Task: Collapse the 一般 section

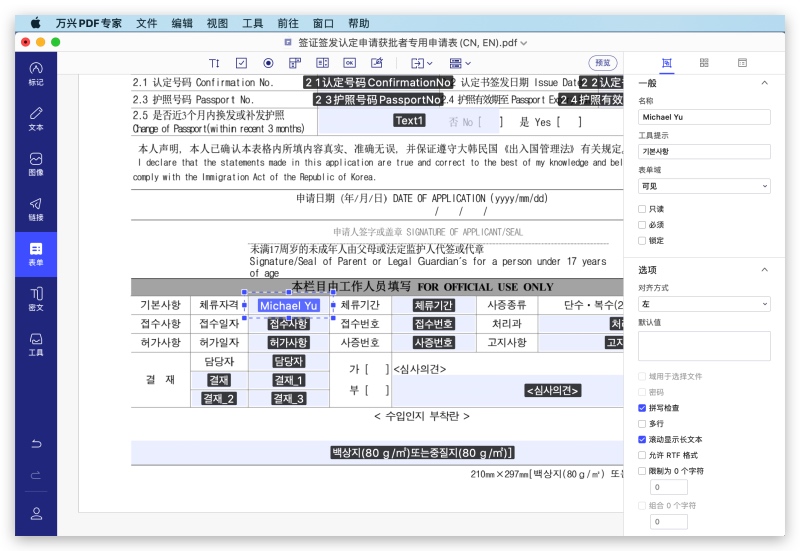Action: pos(765,83)
